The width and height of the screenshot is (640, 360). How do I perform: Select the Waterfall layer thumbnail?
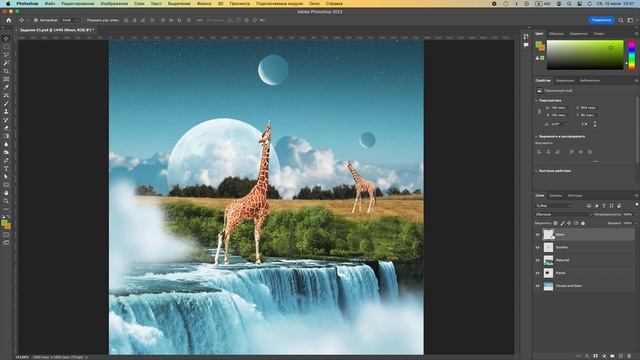tap(548, 260)
